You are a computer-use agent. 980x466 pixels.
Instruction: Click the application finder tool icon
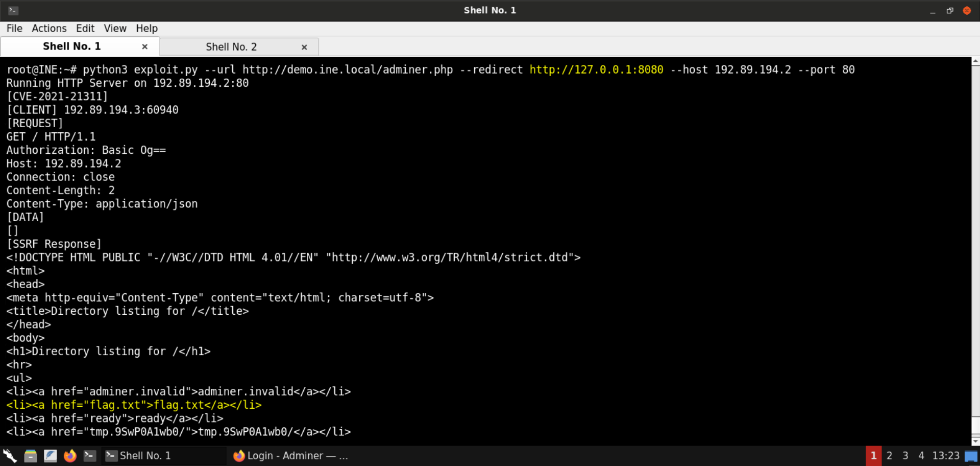(x=10, y=455)
